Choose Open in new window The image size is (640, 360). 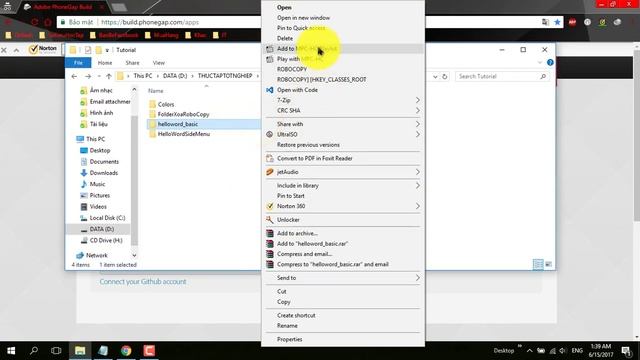click(303, 18)
